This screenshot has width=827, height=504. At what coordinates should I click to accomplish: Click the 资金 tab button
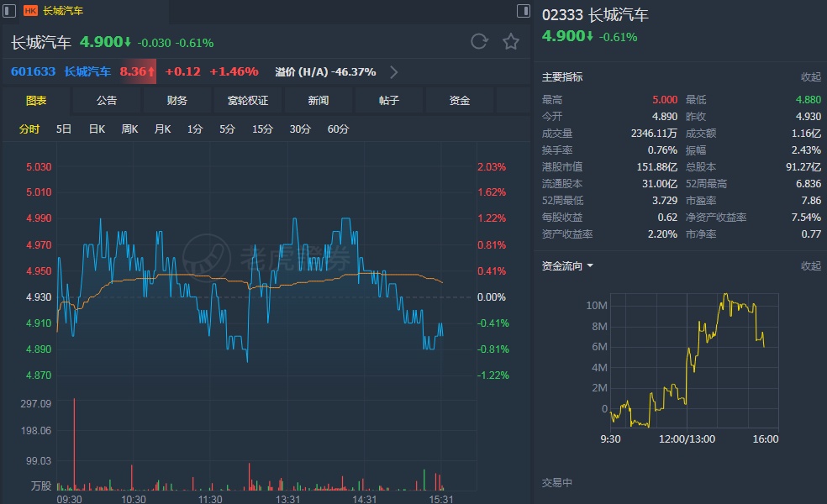click(x=460, y=101)
